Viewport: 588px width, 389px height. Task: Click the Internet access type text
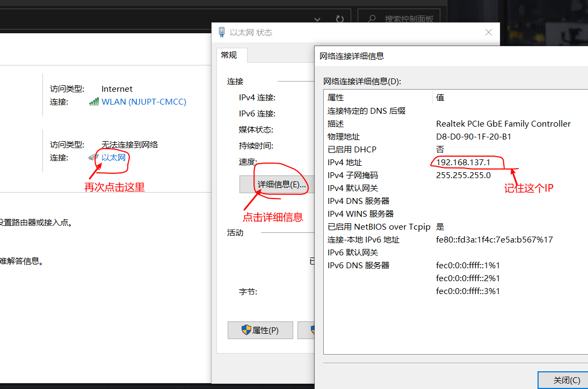pyautogui.click(x=117, y=89)
